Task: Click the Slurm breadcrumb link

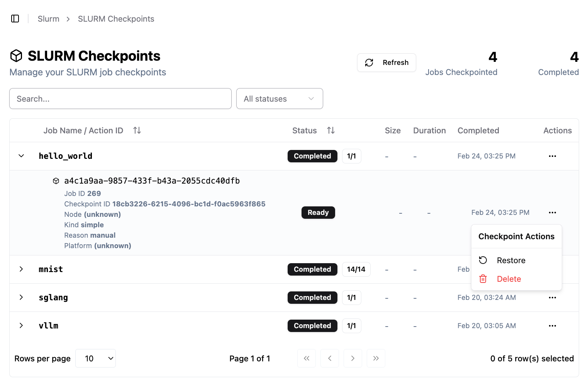Action: coord(49,19)
